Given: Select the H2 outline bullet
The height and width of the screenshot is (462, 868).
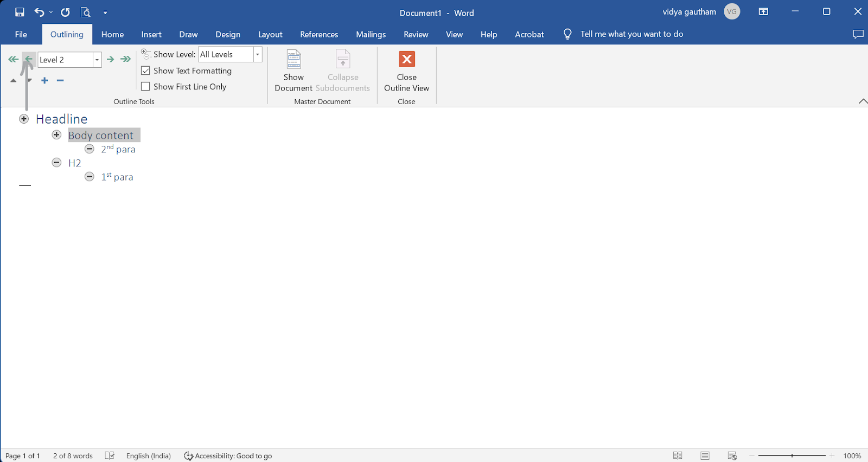Looking at the screenshot, I should (x=56, y=162).
